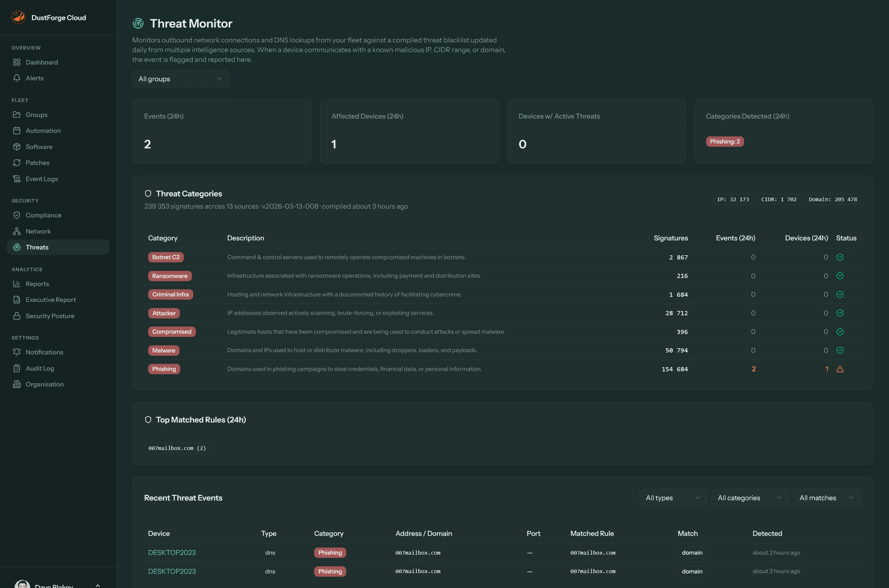Click the Network icon under Security
Screen dimensions: 889x588
[17, 231]
